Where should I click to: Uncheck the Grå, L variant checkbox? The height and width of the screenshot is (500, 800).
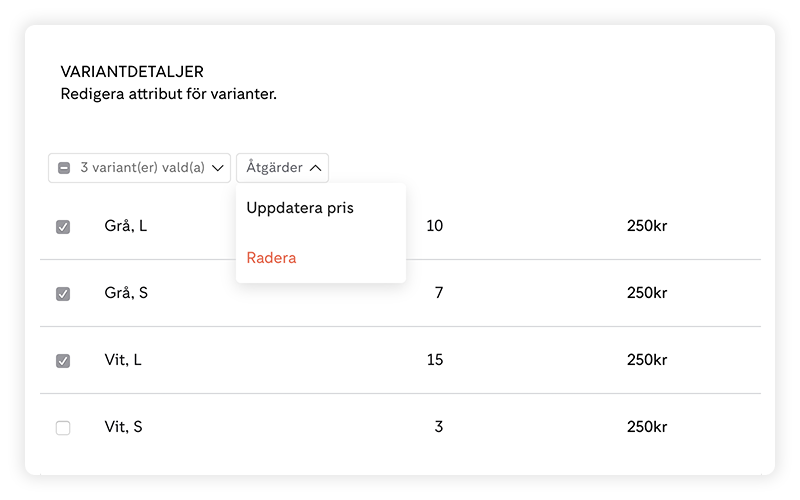63,227
